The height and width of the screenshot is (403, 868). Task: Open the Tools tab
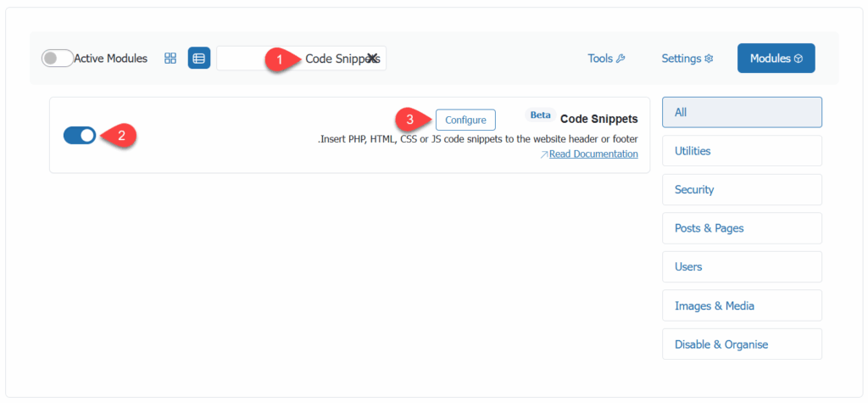coord(606,59)
